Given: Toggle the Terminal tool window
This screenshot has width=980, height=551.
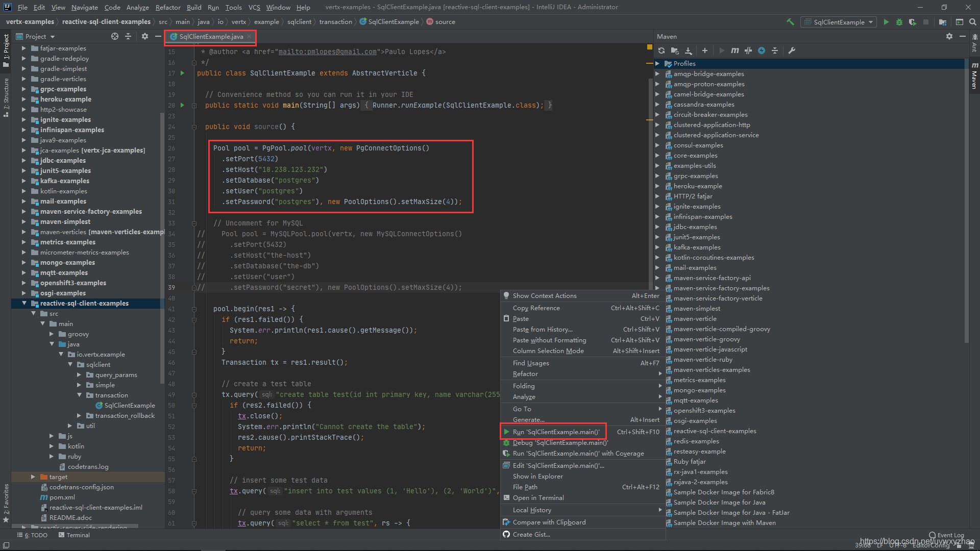Looking at the screenshot, I should [x=75, y=535].
